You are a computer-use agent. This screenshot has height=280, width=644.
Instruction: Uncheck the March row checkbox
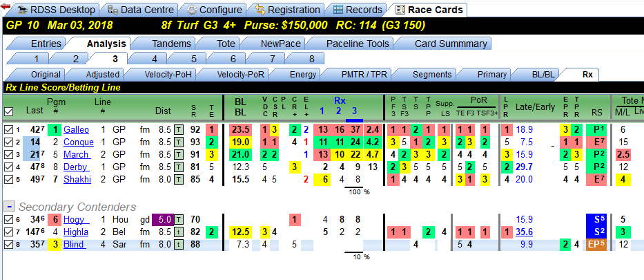point(8,155)
